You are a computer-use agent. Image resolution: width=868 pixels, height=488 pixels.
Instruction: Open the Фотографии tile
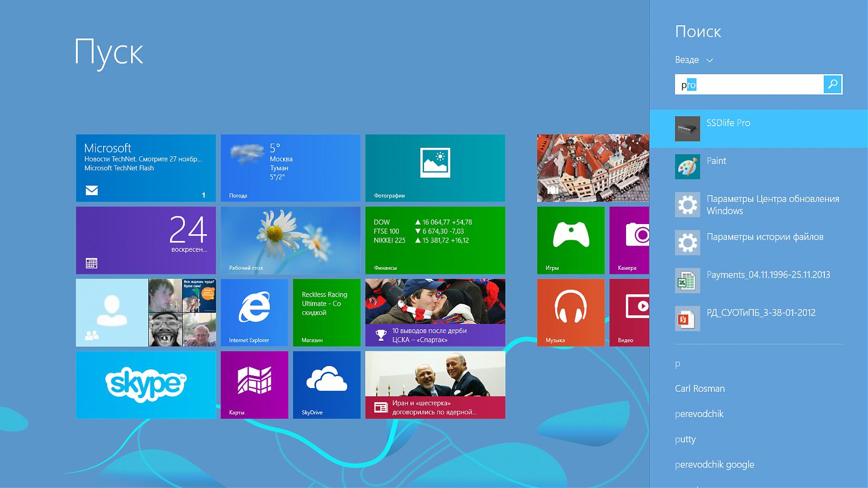[x=435, y=168]
